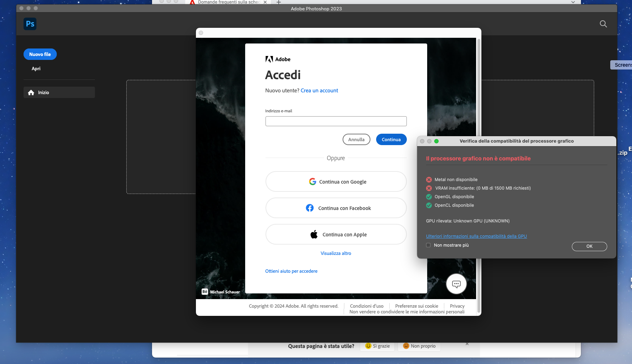Viewport: 632px width, 364px height.
Task: Click Il processore grafico non è compatibile heading
Action: coord(478,159)
